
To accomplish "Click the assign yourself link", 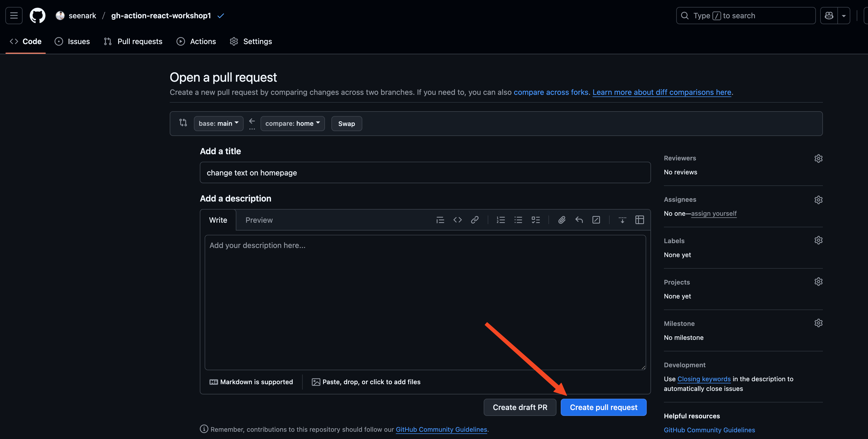I will coord(713,213).
